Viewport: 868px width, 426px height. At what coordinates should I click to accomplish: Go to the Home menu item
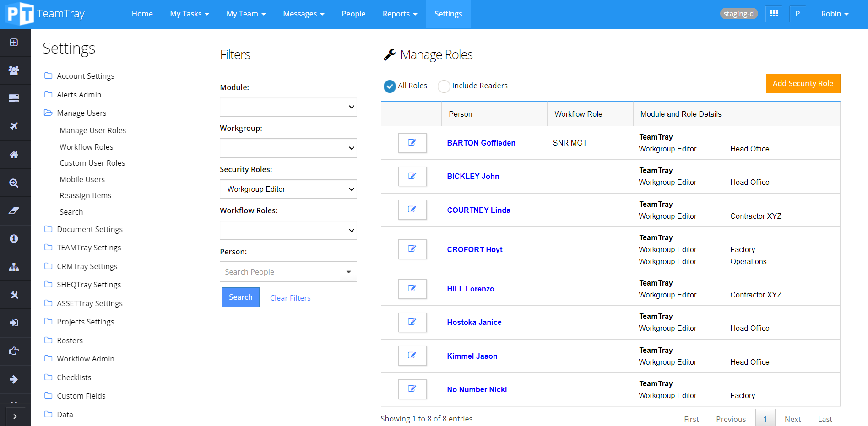tap(142, 14)
